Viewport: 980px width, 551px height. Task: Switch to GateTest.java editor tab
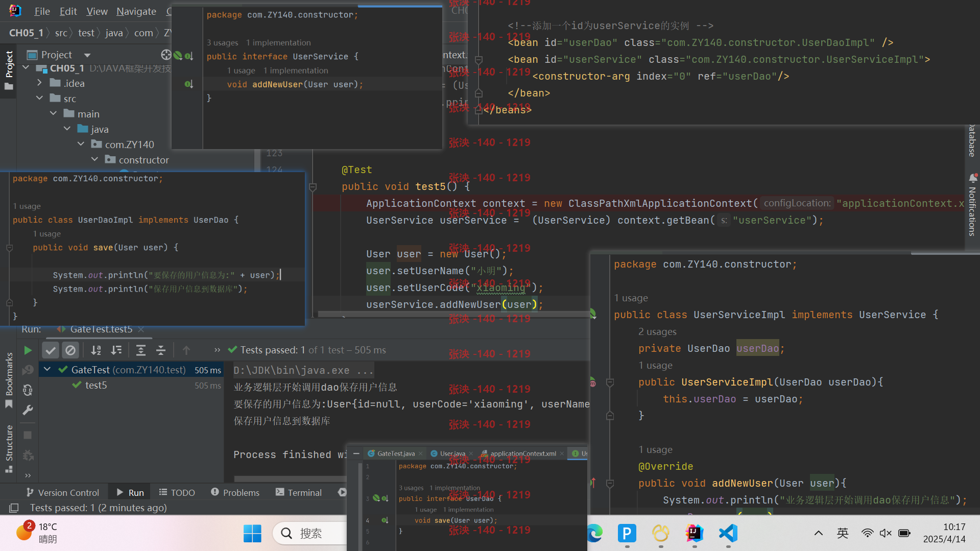[396, 453]
